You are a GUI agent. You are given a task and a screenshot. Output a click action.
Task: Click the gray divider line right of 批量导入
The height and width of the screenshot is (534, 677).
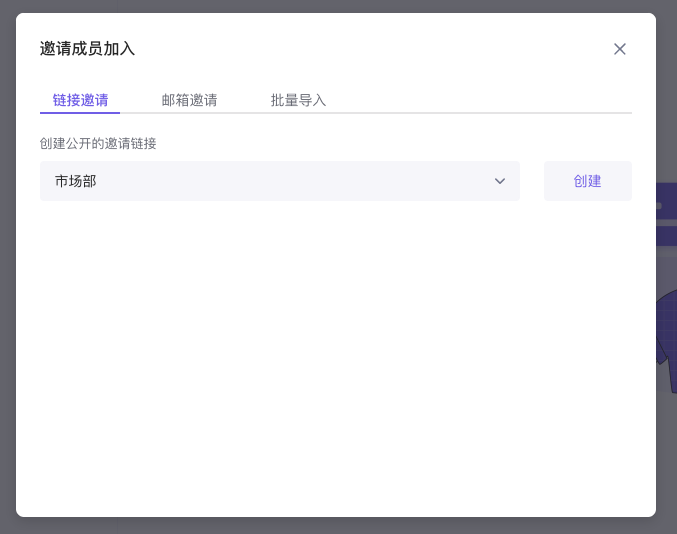pos(480,113)
